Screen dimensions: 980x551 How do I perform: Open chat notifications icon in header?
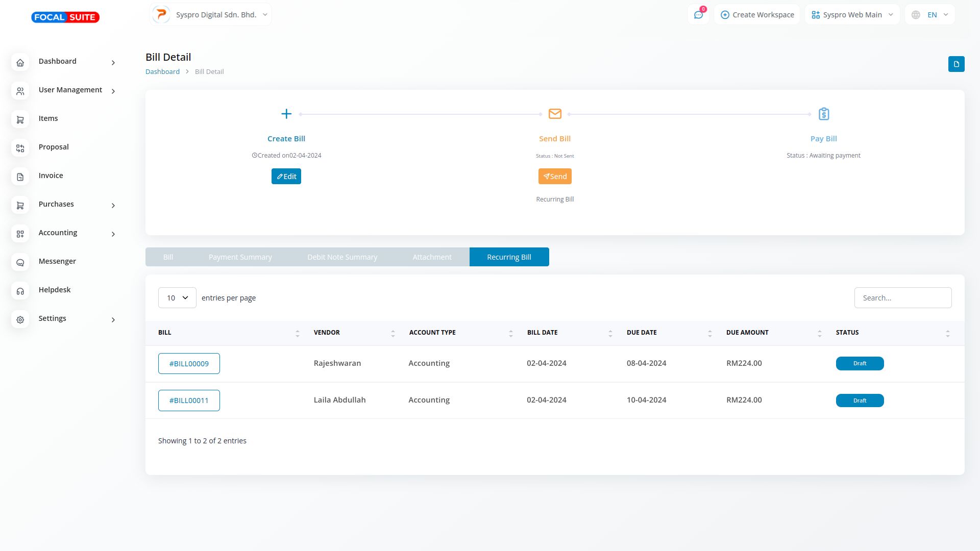coord(698,15)
